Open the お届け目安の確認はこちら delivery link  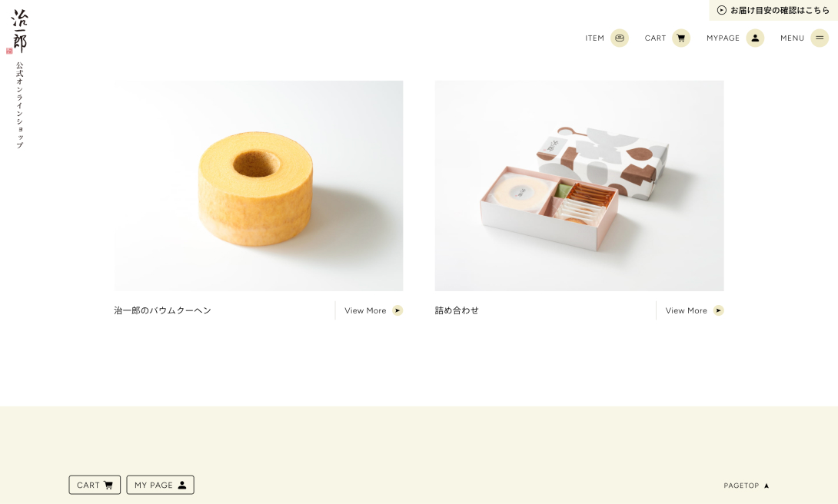(x=773, y=10)
